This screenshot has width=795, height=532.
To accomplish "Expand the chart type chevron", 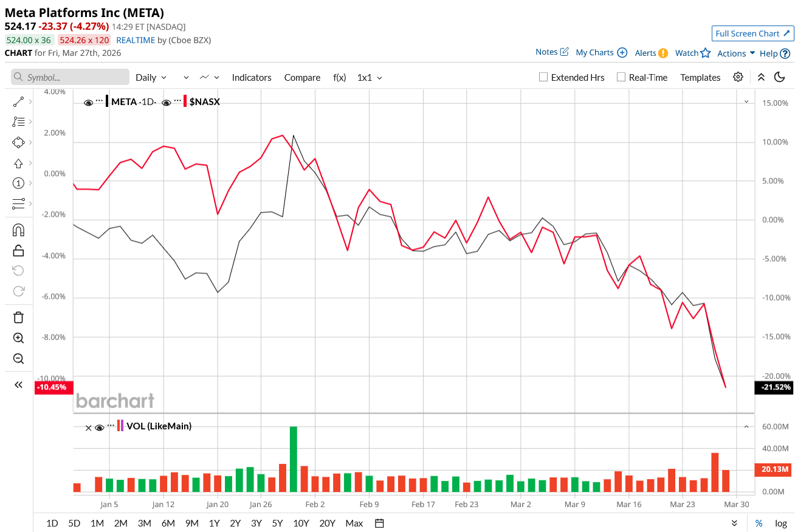I will pyautogui.click(x=217, y=77).
